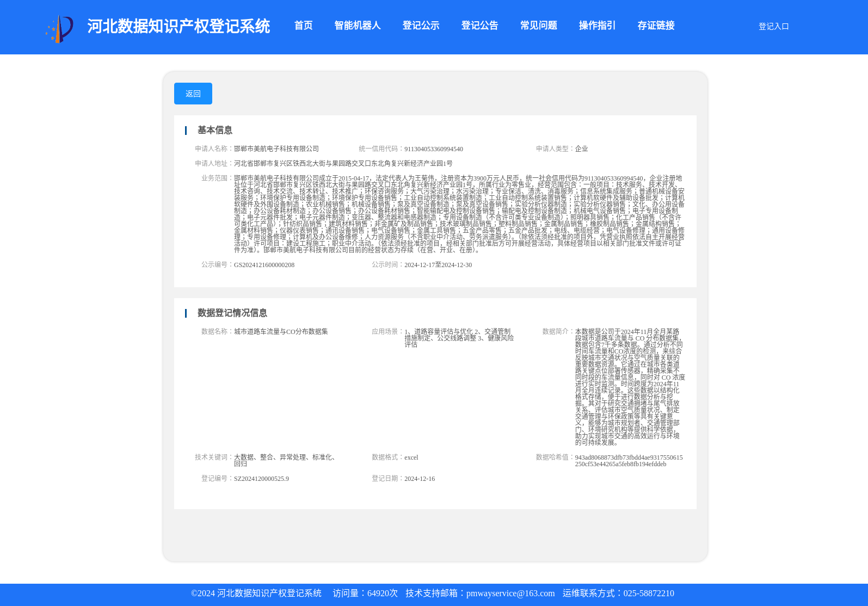This screenshot has height=606, width=868.
Task: Select applicant type value 企业
Action: coord(582,149)
